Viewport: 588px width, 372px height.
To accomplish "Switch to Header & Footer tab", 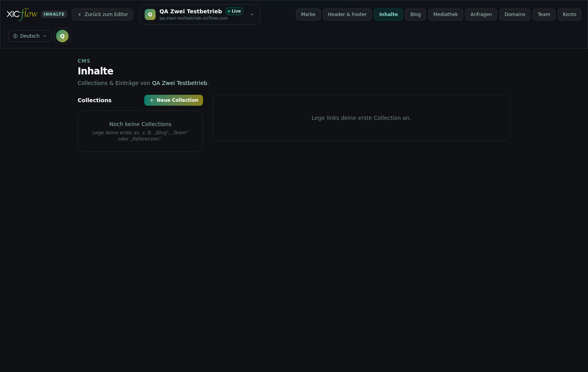I will point(347,14).
